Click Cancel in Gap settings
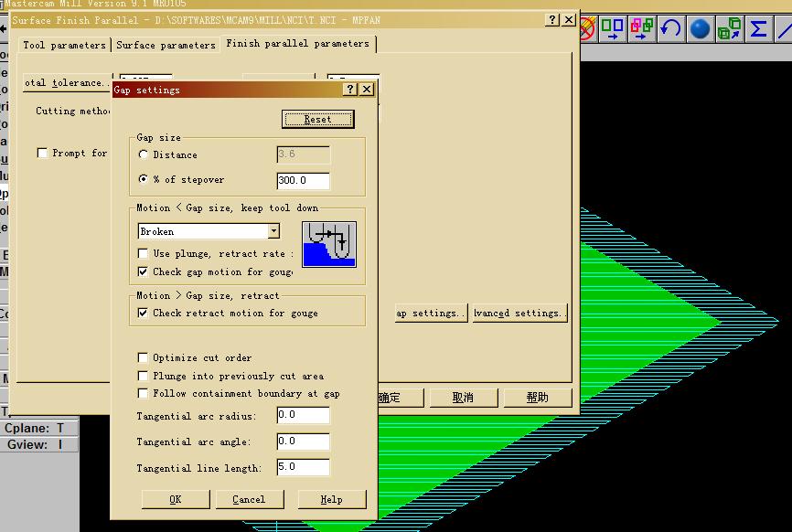Screen dimensions: 792x532 pos(249,499)
